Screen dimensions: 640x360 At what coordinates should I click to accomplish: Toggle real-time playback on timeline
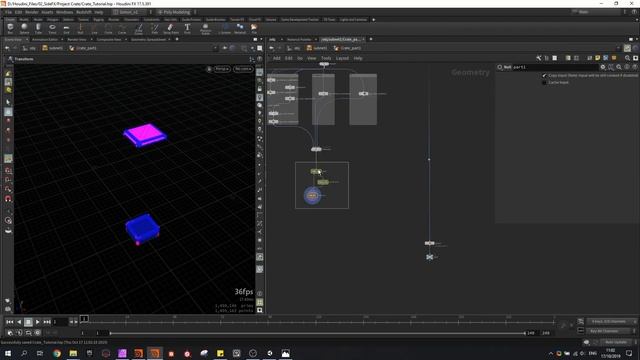(x=10, y=333)
